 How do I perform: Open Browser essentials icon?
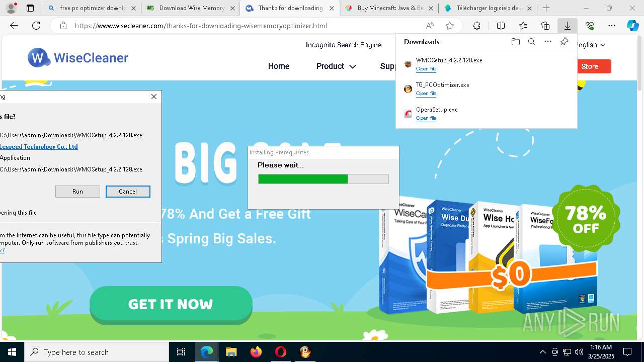point(590,26)
